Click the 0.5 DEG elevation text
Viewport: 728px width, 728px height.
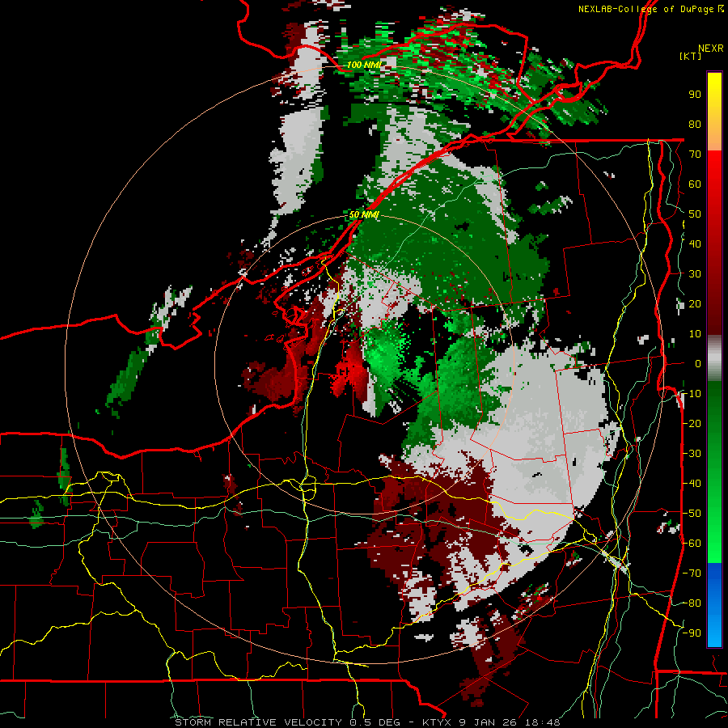click(x=376, y=722)
